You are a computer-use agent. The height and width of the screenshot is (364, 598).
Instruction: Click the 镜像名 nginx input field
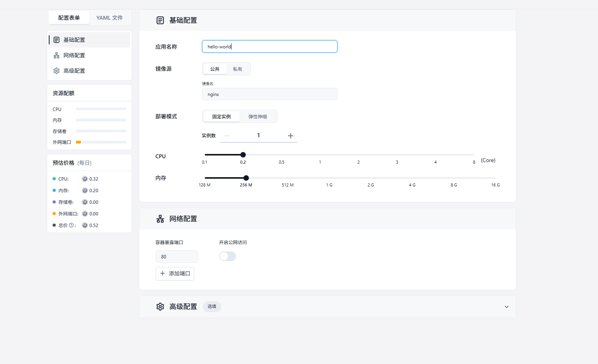click(270, 94)
